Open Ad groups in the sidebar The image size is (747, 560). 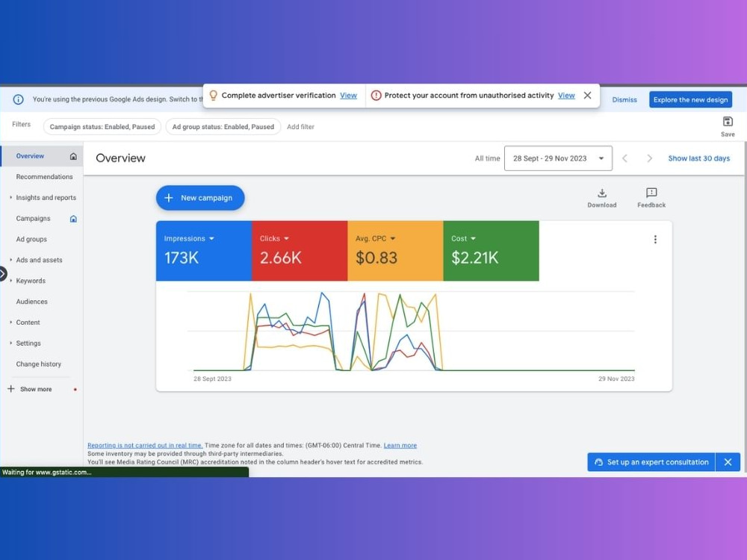pyautogui.click(x=31, y=240)
